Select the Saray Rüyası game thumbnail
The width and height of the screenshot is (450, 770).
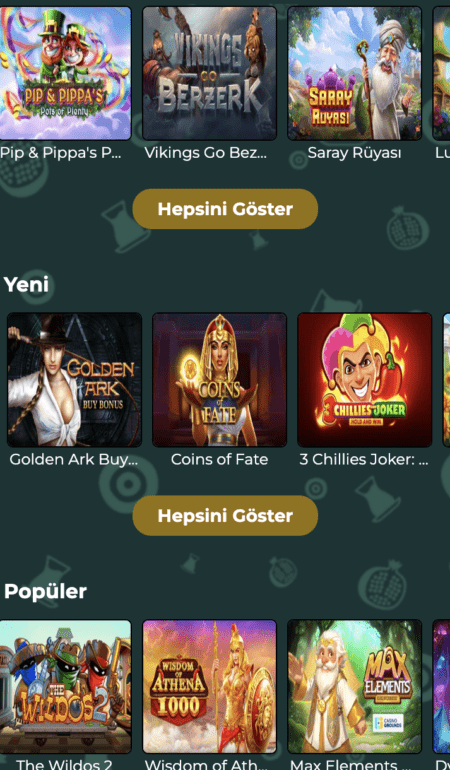(354, 73)
